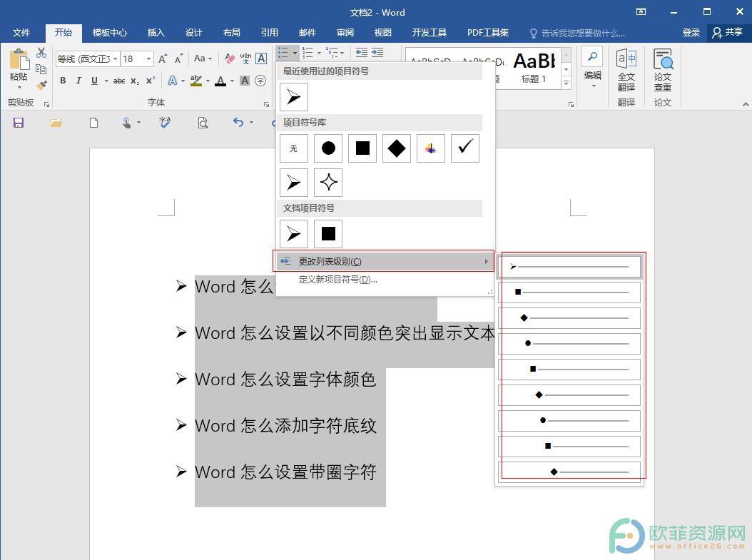The image size is (752, 560).
Task: Open the 插入 (Insert) tab
Action: (156, 33)
